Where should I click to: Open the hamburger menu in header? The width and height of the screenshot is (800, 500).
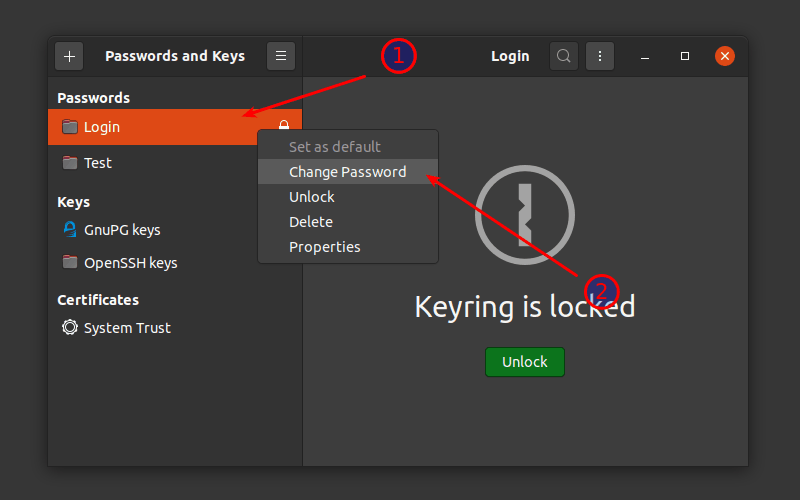point(281,56)
